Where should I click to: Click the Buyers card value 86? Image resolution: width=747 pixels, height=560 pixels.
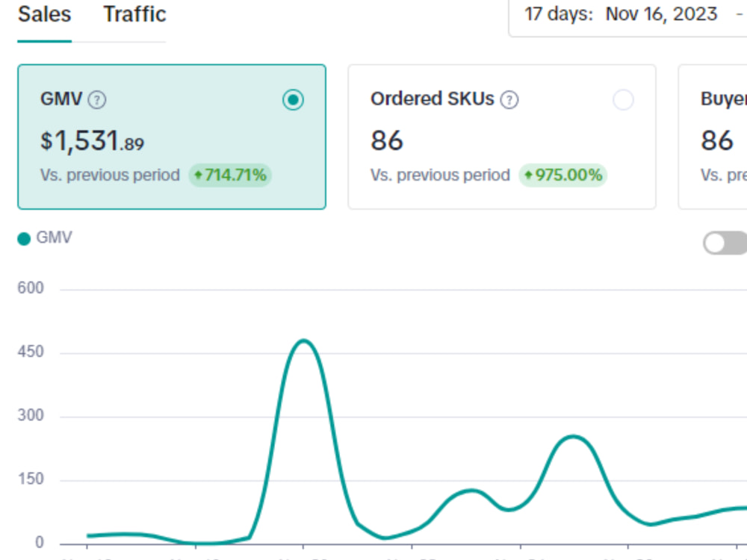point(717,141)
